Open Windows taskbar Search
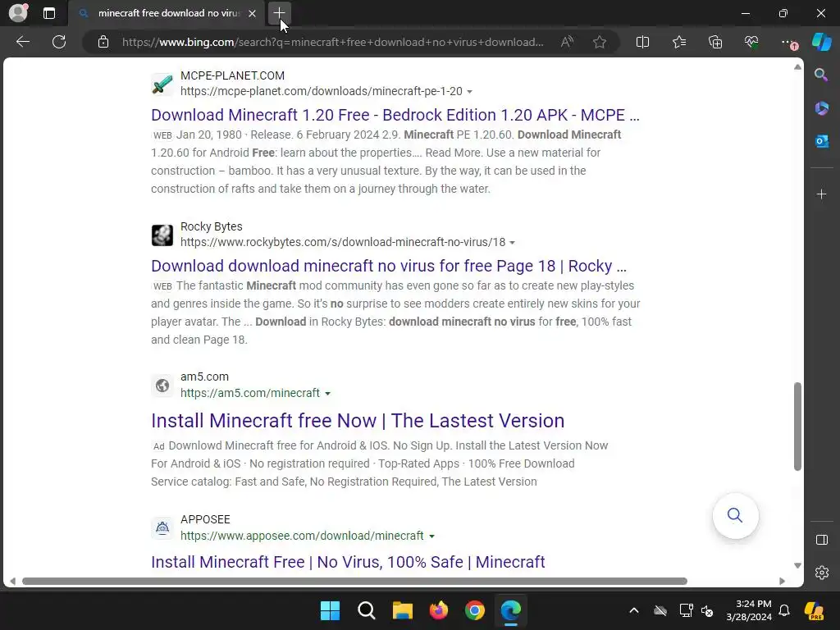Screen dimensions: 840x630 [367, 610]
